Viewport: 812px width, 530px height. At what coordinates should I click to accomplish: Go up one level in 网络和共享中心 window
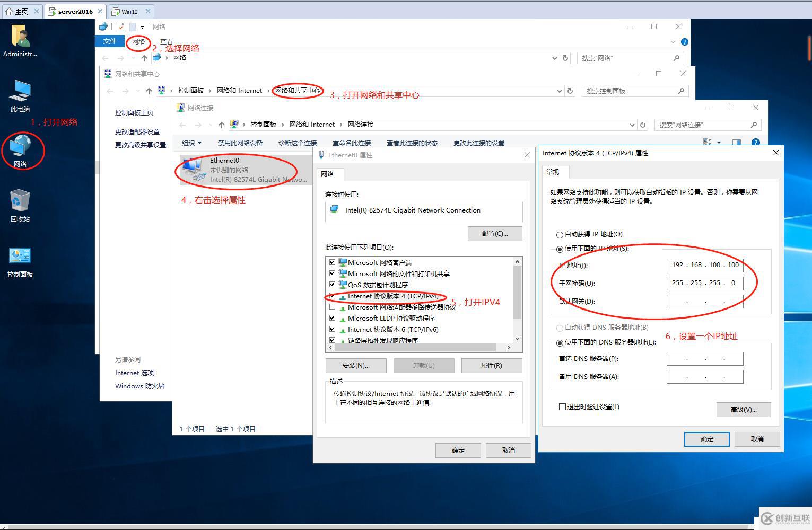pos(149,91)
